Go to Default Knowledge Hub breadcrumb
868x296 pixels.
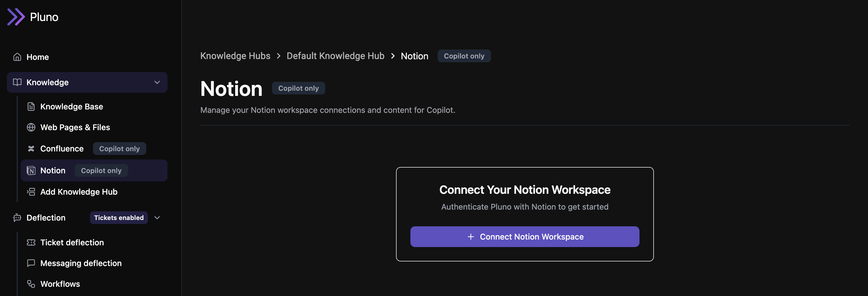335,56
